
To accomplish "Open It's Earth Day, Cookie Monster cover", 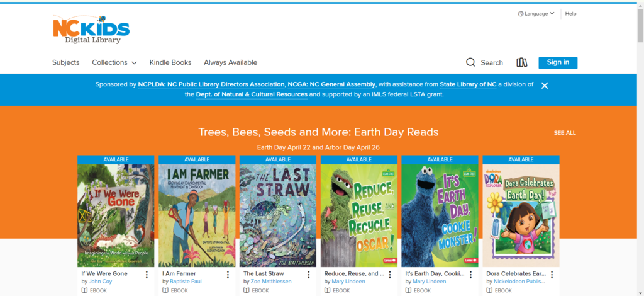I will click(440, 216).
